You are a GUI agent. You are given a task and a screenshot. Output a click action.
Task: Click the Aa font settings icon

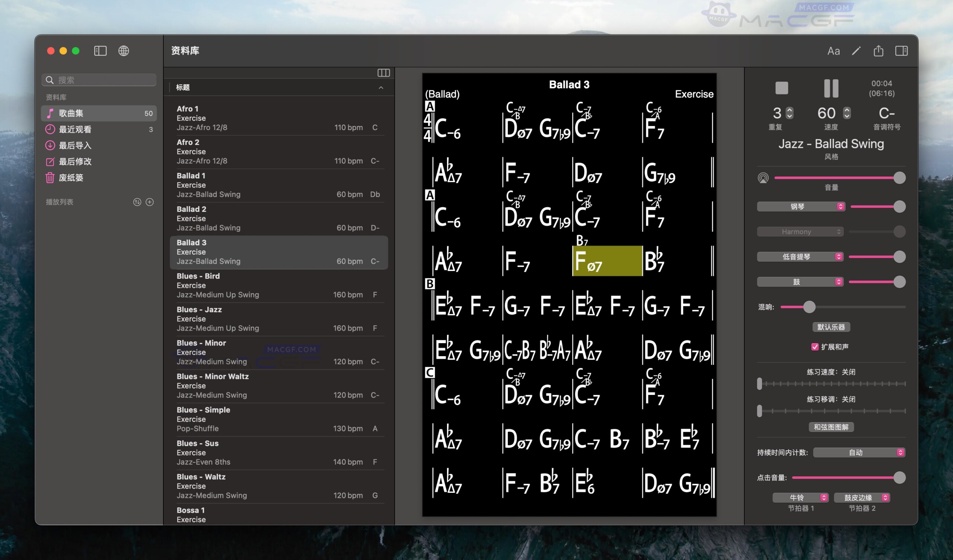833,51
